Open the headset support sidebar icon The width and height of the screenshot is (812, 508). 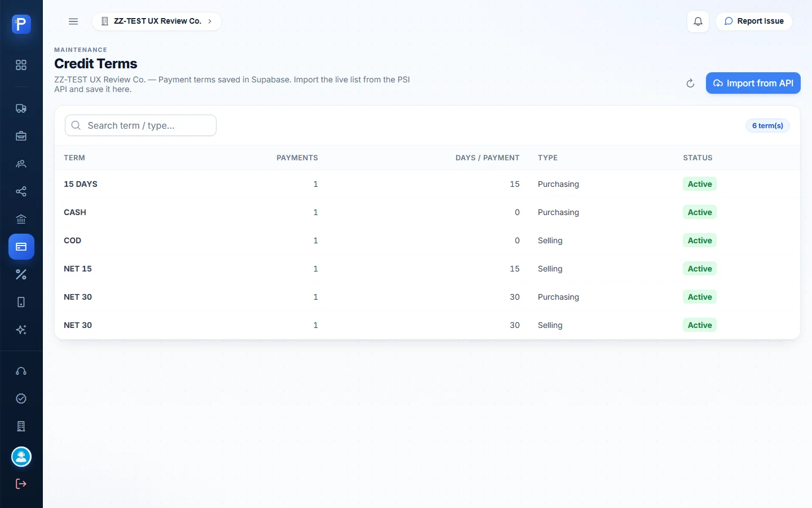click(21, 371)
